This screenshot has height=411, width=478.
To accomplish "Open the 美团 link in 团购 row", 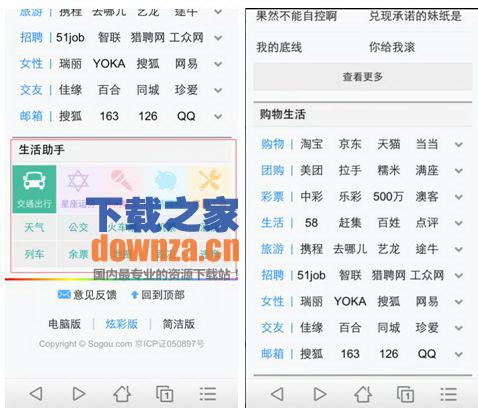I will click(x=311, y=170).
